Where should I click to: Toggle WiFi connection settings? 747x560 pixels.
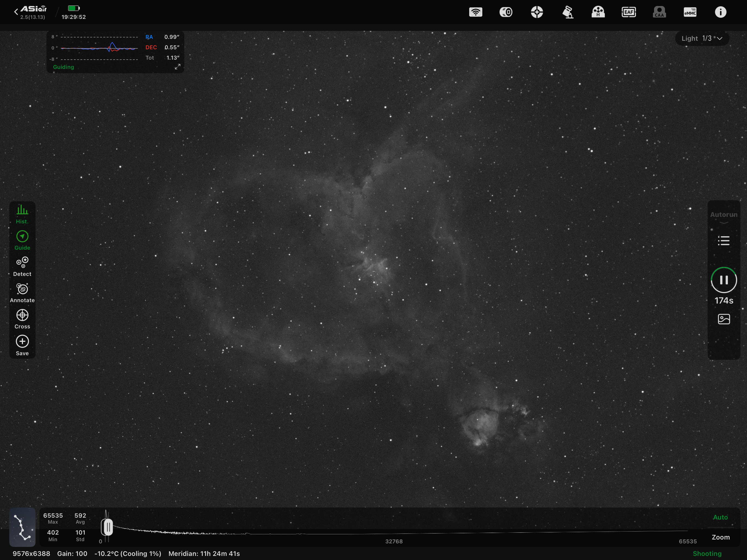[476, 12]
